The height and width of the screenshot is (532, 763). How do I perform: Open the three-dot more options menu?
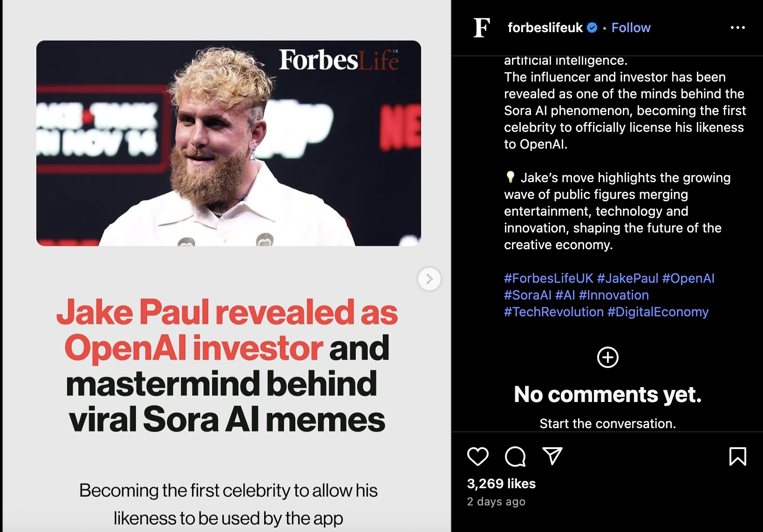pyautogui.click(x=737, y=28)
